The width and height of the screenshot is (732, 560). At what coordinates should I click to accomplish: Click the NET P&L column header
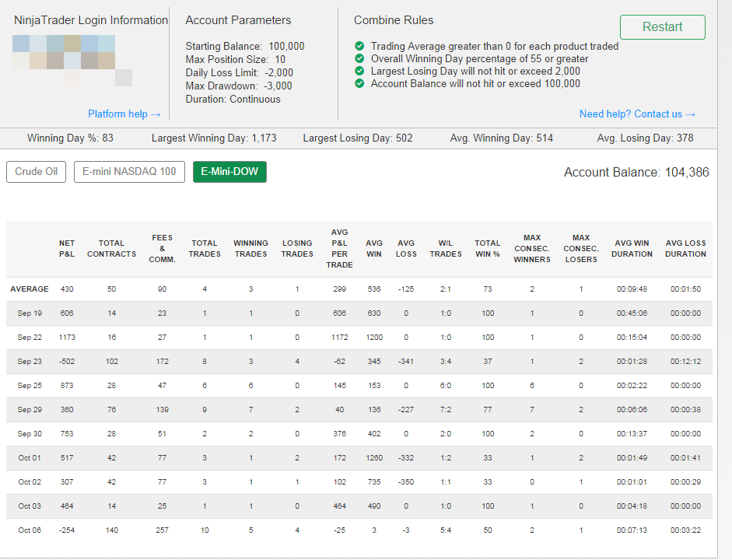pyautogui.click(x=67, y=249)
